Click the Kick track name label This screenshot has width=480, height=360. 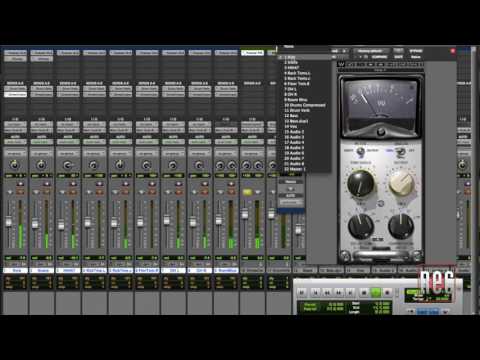(x=15, y=270)
